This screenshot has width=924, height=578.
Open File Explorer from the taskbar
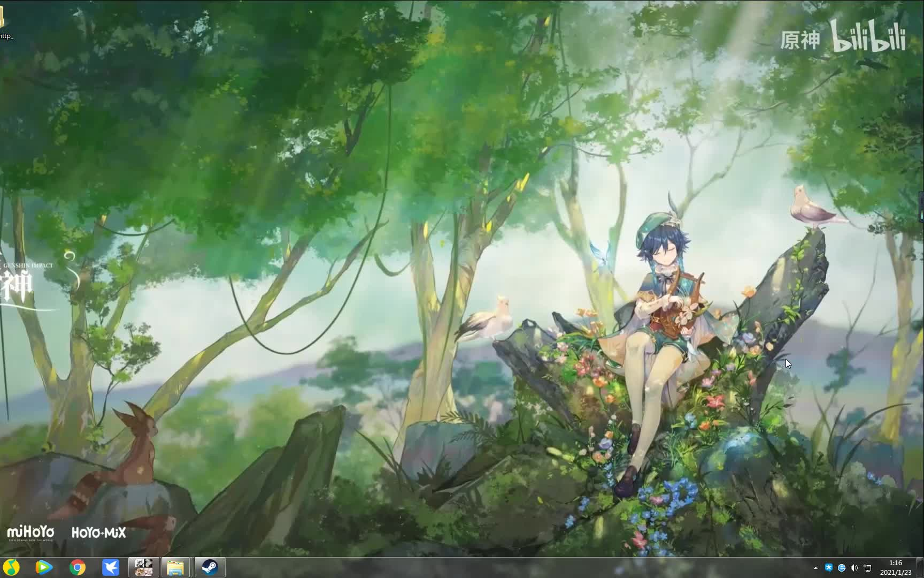click(176, 567)
